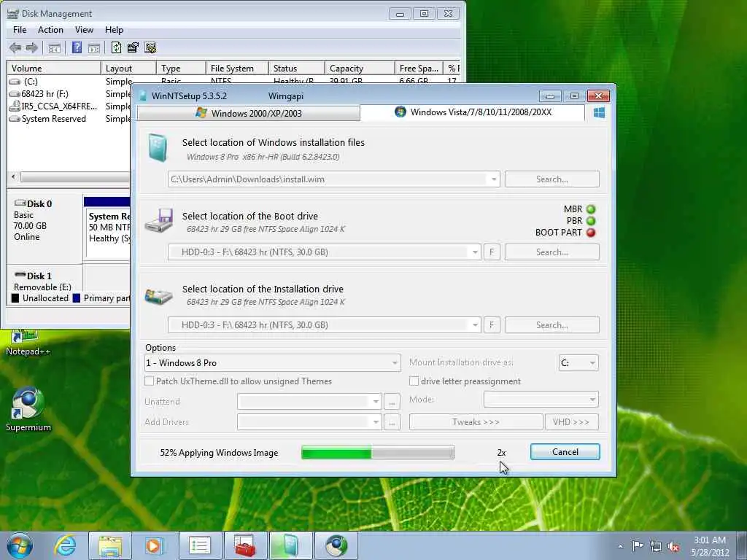This screenshot has width=747, height=560.
Task: Click the blue Windows logo in WinNTSetup
Action: click(x=600, y=113)
